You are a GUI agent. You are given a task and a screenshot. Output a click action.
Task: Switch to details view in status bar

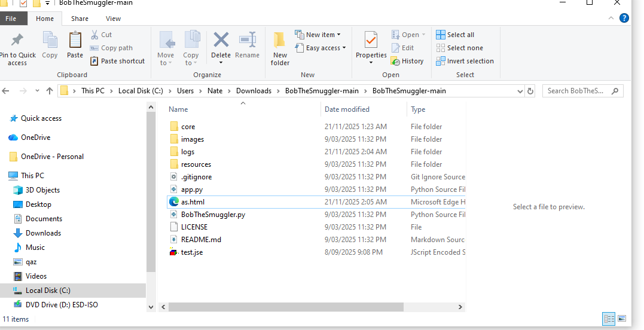[x=609, y=319]
